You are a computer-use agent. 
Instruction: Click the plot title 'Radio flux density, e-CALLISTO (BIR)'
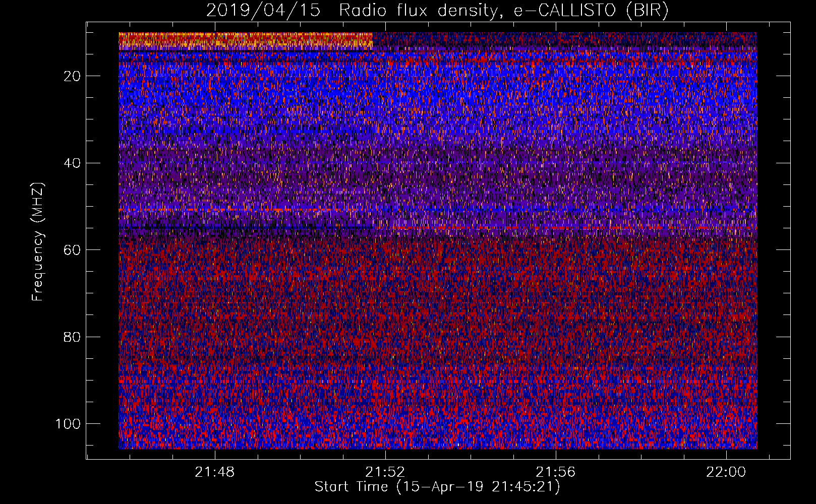(x=504, y=10)
